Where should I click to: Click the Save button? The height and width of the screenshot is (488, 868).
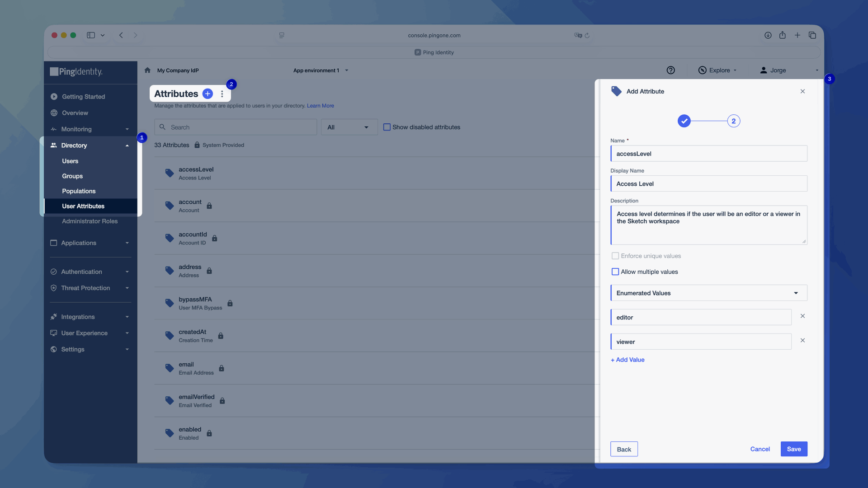click(x=794, y=449)
